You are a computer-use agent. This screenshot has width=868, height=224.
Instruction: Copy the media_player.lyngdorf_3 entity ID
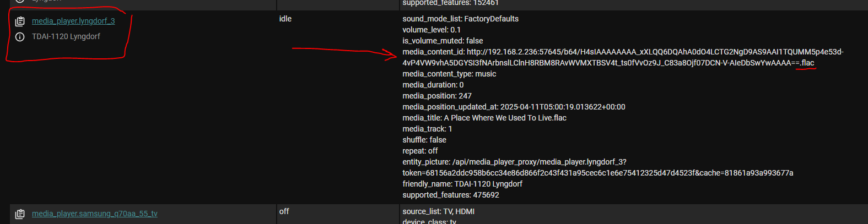click(20, 21)
